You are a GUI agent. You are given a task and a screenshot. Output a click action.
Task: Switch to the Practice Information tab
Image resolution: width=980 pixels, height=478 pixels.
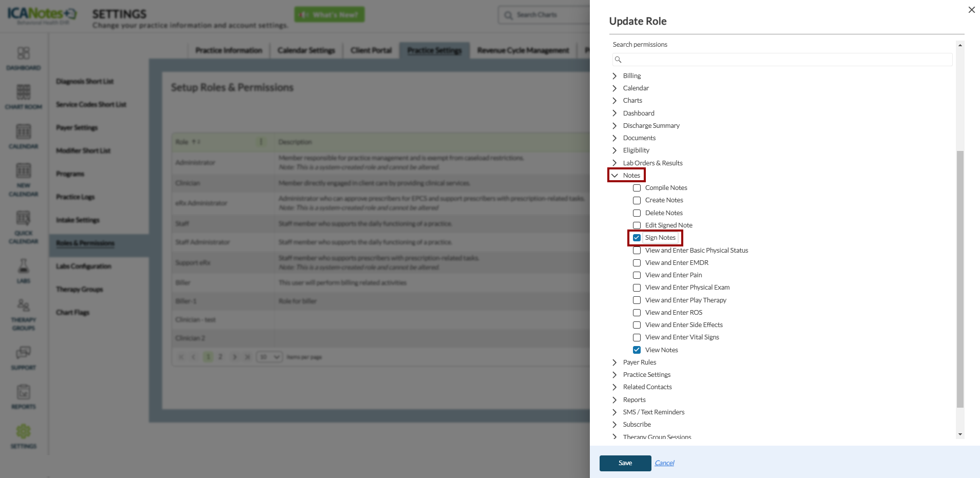pyautogui.click(x=229, y=50)
